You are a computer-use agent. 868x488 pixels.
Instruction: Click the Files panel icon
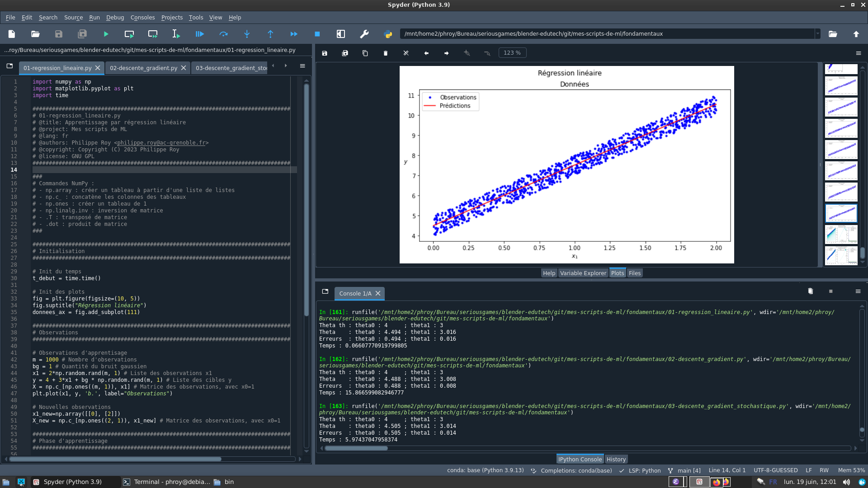coord(634,273)
